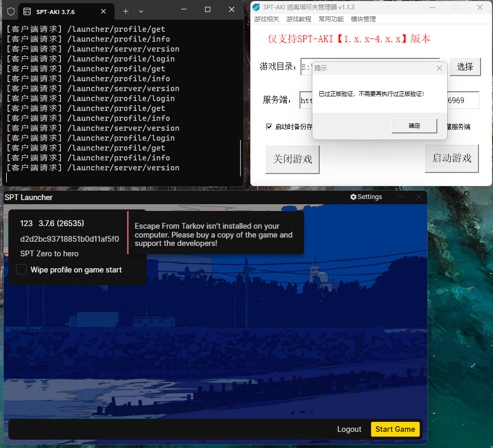
Task: Open the 常用功能 menu
Action: coord(331,19)
